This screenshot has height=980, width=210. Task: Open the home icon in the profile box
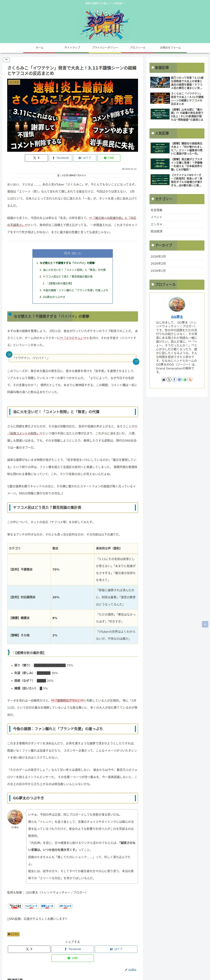click(x=164, y=379)
